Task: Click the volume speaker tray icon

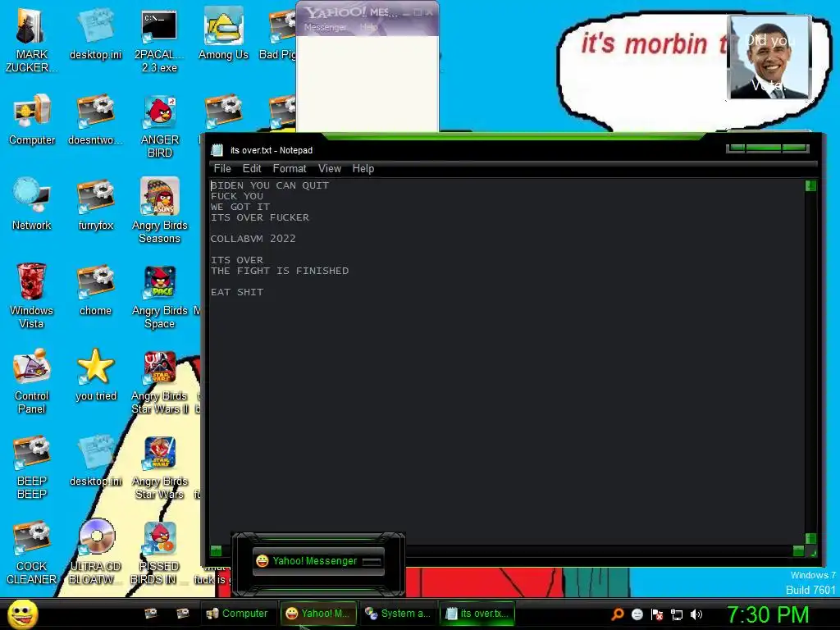Action: pos(696,614)
